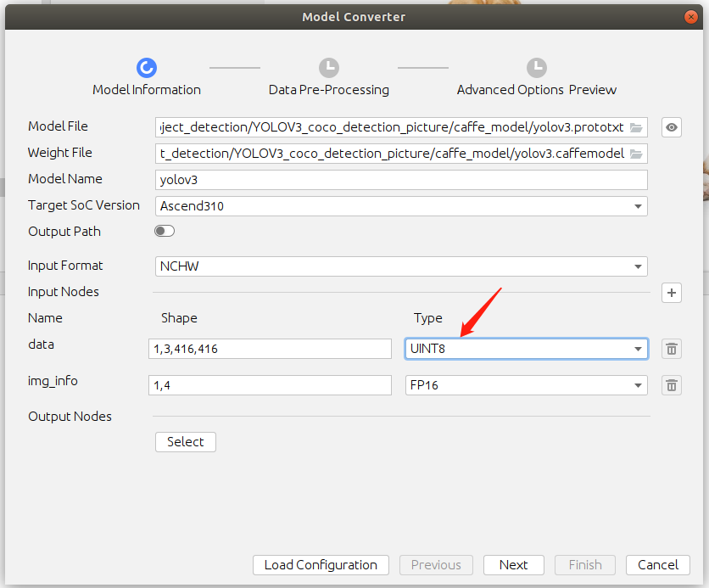Click the Data Pre-Processing step icon
This screenshot has height=588, width=709.
tap(328, 68)
